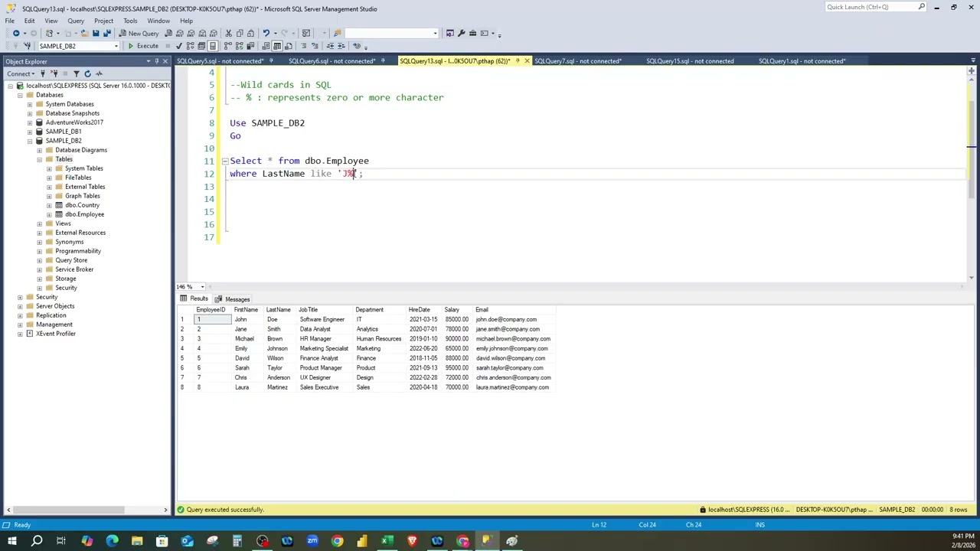Toggle Include Live Query Statistics
980x551 pixels.
pos(239,46)
